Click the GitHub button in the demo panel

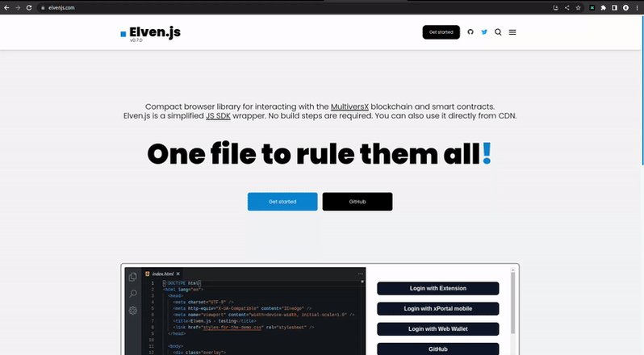click(x=438, y=349)
